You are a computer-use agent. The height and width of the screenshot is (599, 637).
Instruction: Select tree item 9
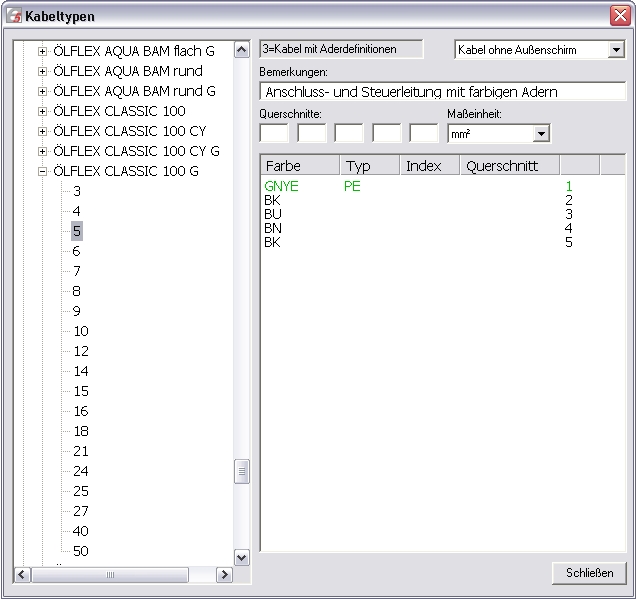tap(77, 311)
